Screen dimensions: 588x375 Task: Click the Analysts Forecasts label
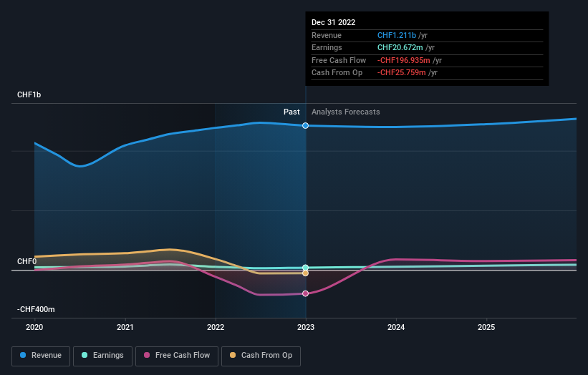[345, 112]
